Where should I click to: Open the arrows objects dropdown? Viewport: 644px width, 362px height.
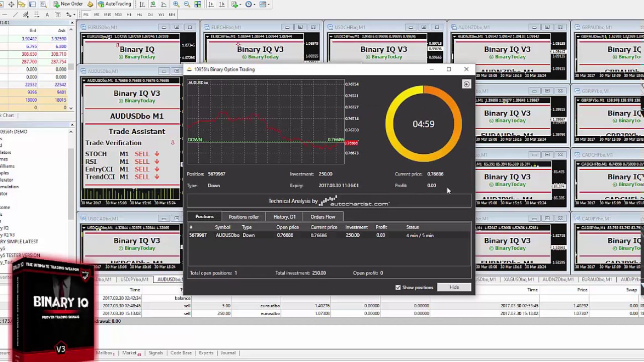70,15
